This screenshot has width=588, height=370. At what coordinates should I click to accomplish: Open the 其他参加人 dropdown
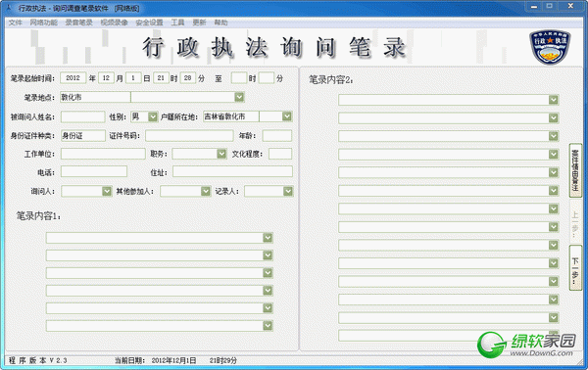[x=206, y=192]
